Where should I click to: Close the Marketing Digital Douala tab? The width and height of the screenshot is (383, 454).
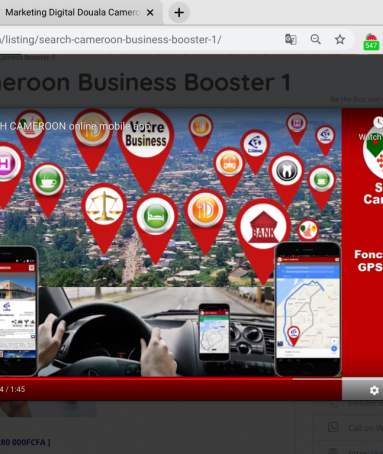pos(150,13)
